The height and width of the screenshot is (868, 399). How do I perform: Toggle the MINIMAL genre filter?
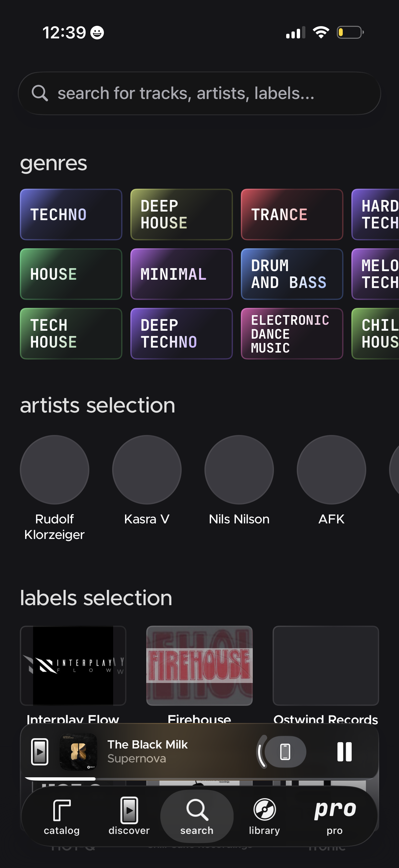181,274
